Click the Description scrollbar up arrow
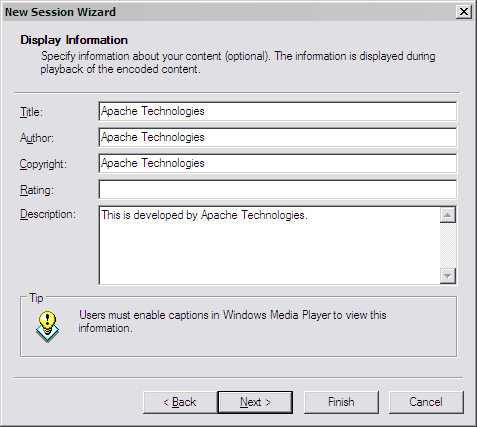 click(x=448, y=215)
